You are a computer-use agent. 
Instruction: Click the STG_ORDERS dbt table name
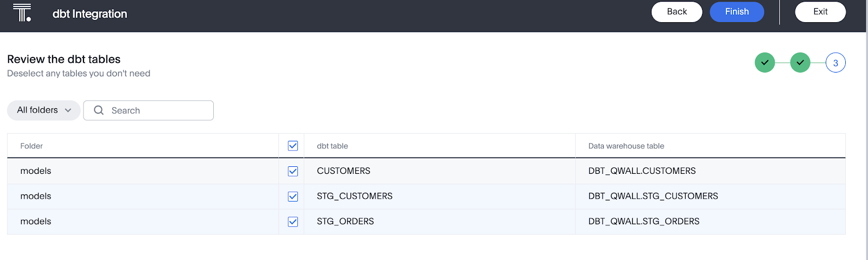(x=346, y=222)
